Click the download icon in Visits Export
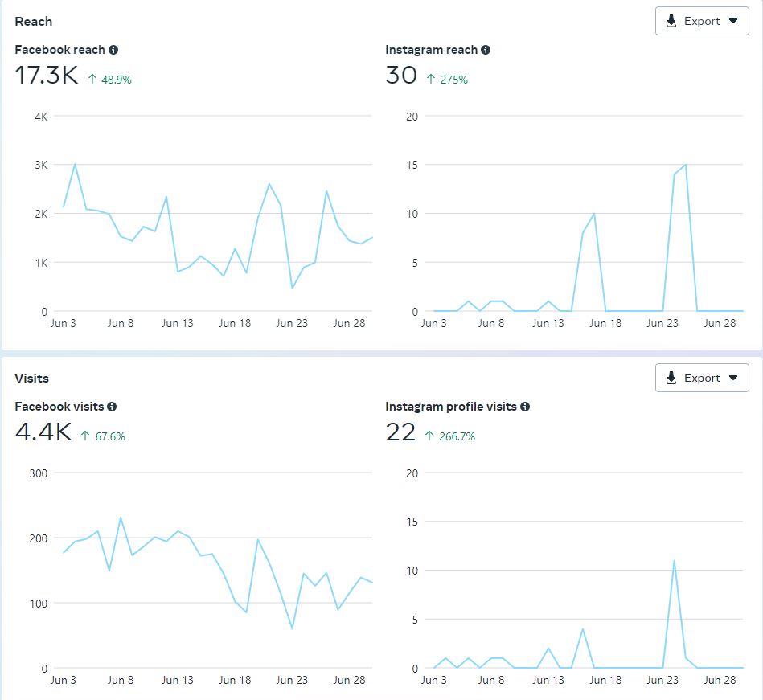Viewport: 763px width, 700px height. tap(671, 379)
